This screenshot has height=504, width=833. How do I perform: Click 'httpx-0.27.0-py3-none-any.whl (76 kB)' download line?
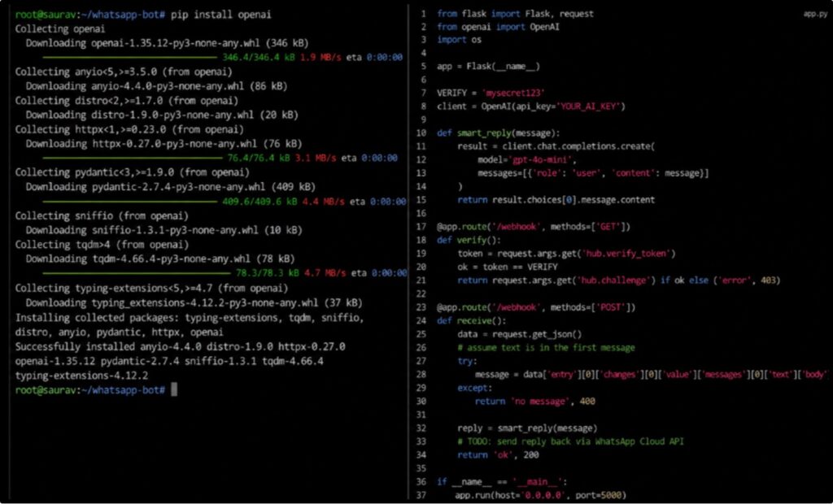click(x=164, y=143)
